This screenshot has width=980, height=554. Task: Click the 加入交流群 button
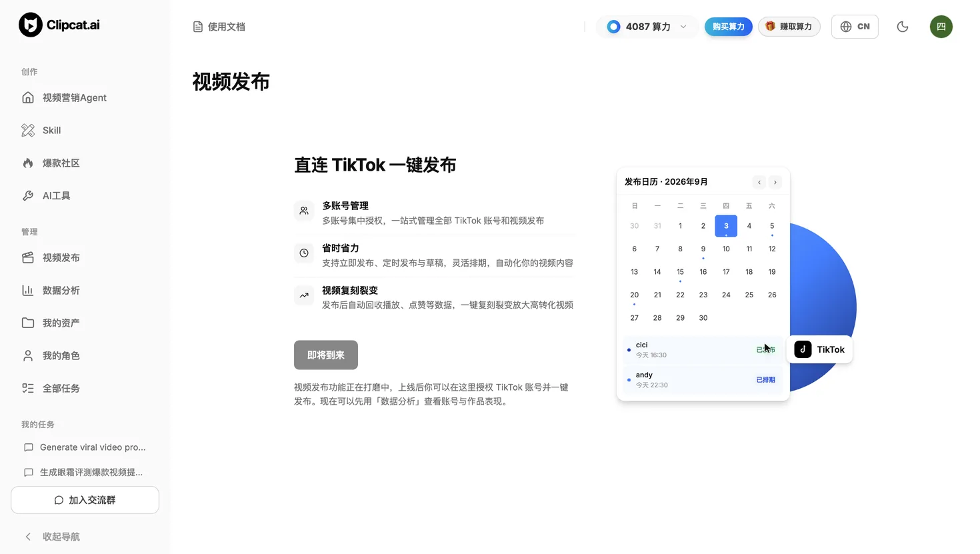coord(85,500)
